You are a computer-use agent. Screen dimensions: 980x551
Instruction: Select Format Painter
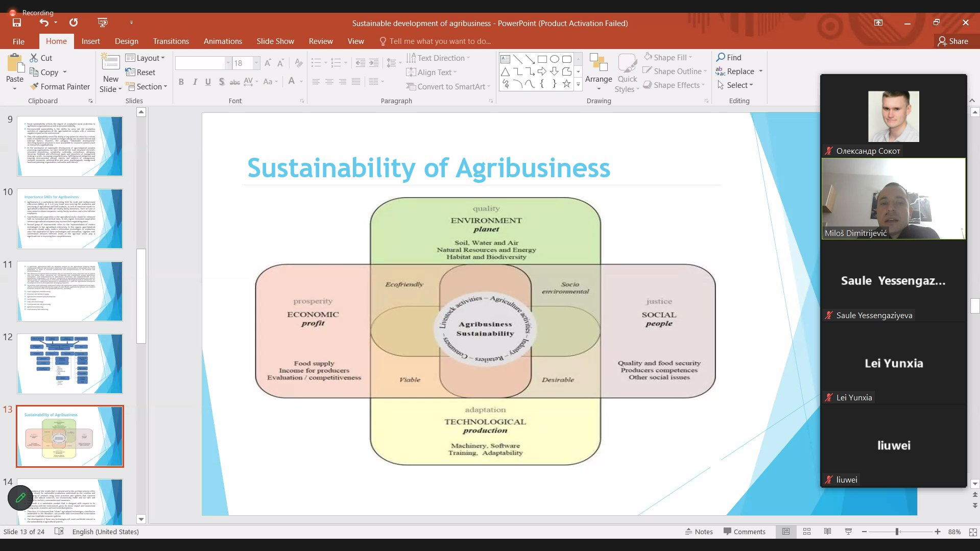[x=60, y=86]
